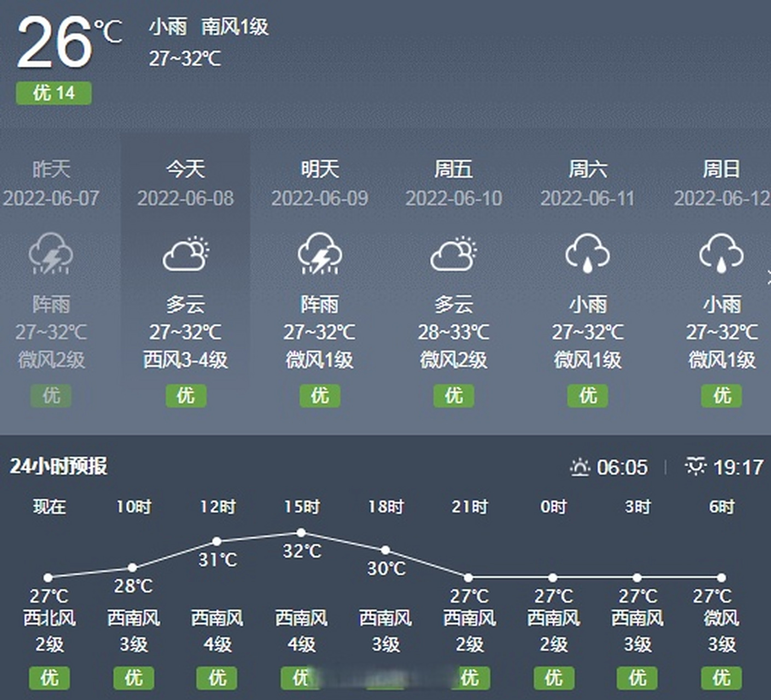Click the 优 badge under 10时 column
This screenshot has width=771, height=700.
pos(133,678)
